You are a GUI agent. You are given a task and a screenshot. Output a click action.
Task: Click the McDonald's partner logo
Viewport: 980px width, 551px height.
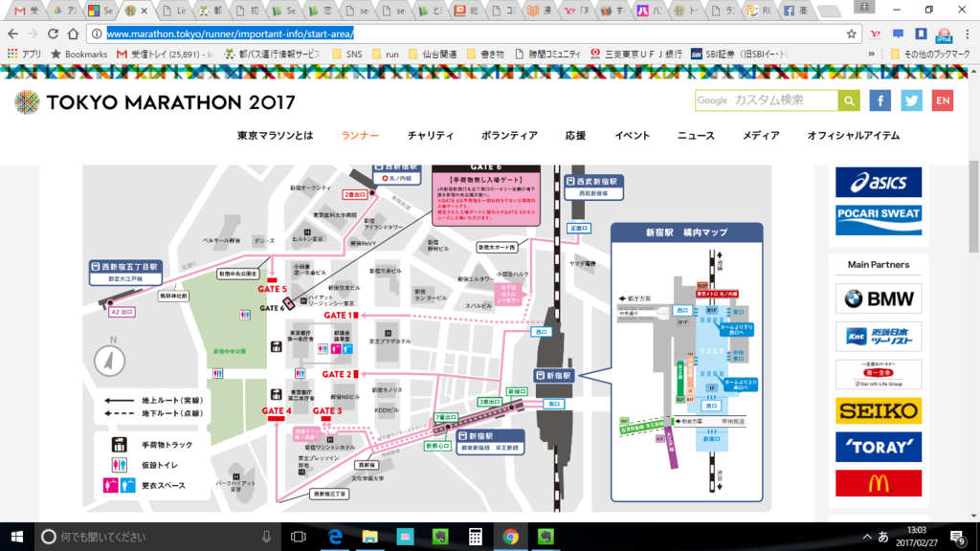pos(879,483)
